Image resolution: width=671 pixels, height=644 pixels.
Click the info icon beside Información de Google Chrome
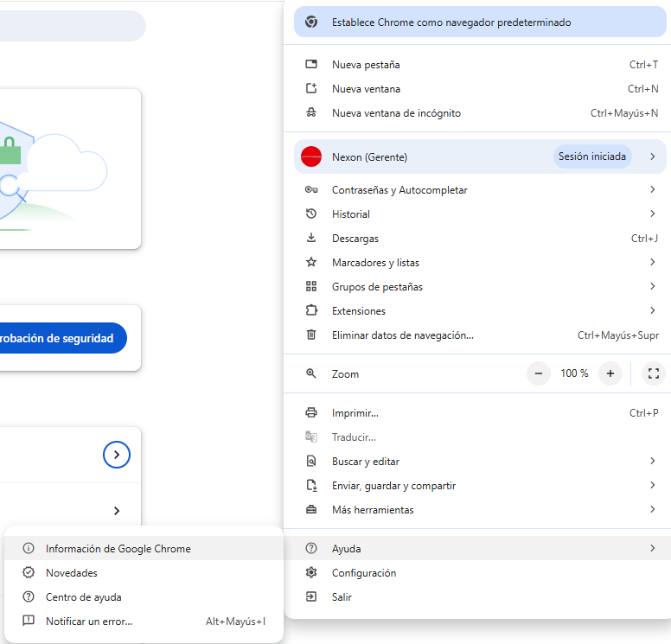point(29,548)
